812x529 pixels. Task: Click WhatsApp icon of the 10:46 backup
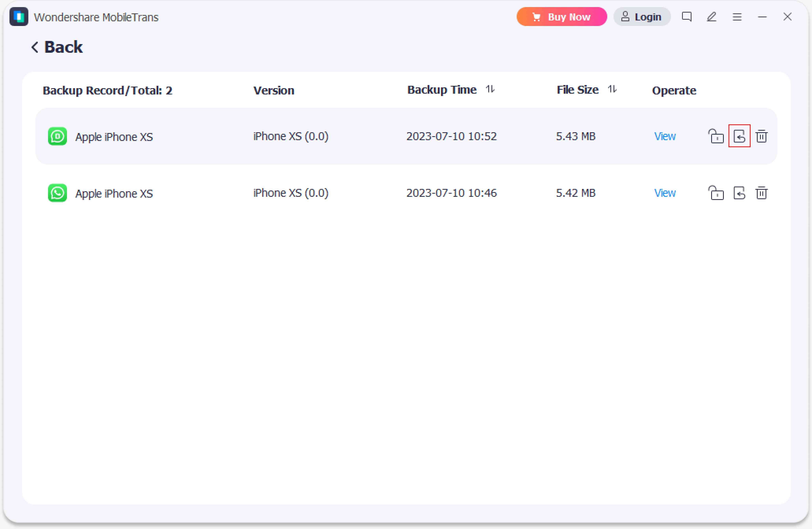[x=57, y=193]
